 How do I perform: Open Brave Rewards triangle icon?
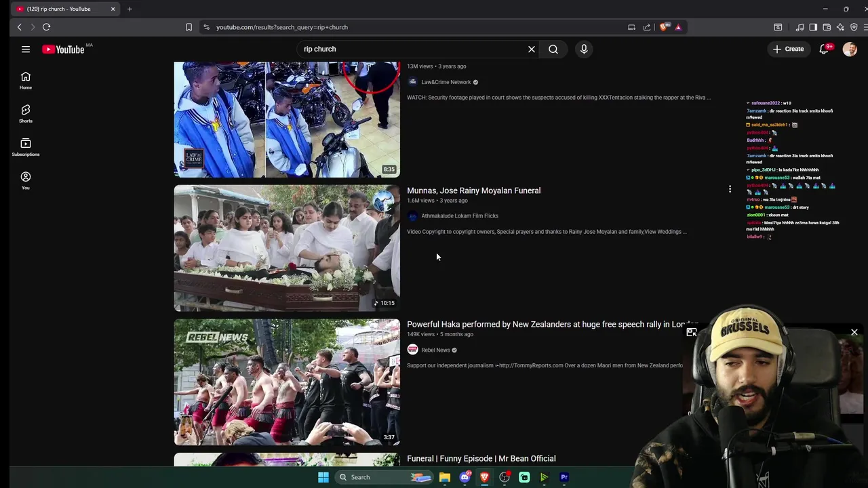(678, 27)
